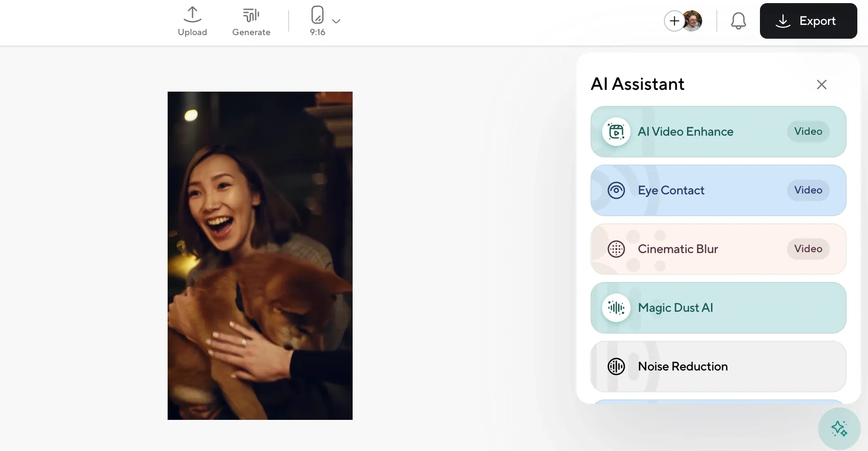Apply the Noise Reduction feature
868x451 pixels.
point(718,366)
